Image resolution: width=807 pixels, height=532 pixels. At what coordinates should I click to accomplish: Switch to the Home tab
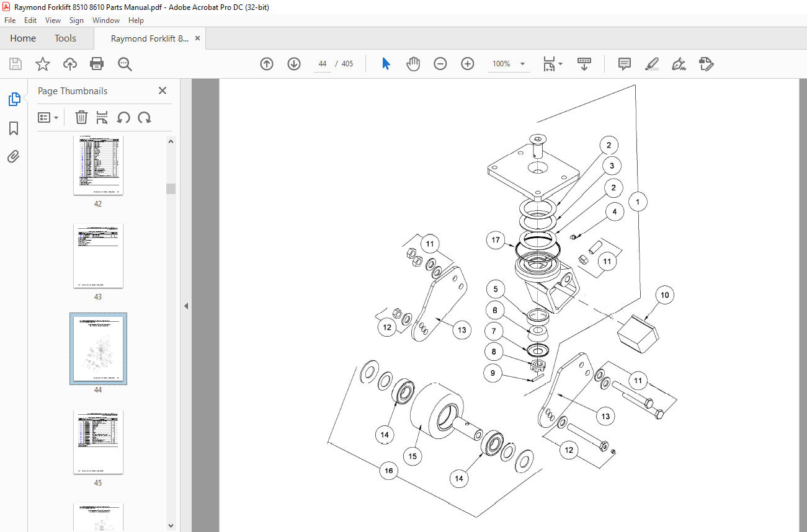(x=23, y=38)
